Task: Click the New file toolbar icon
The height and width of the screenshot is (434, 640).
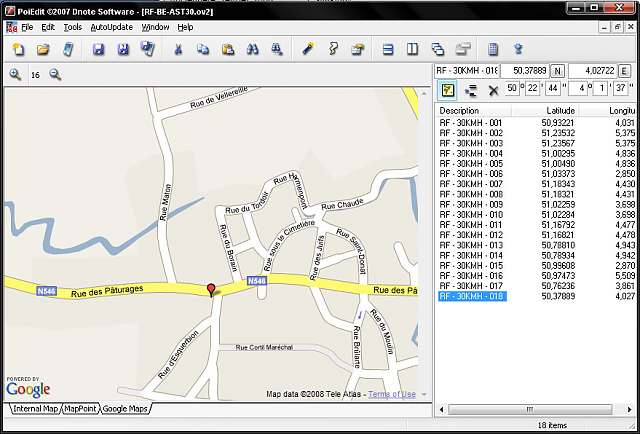Action: point(19,49)
